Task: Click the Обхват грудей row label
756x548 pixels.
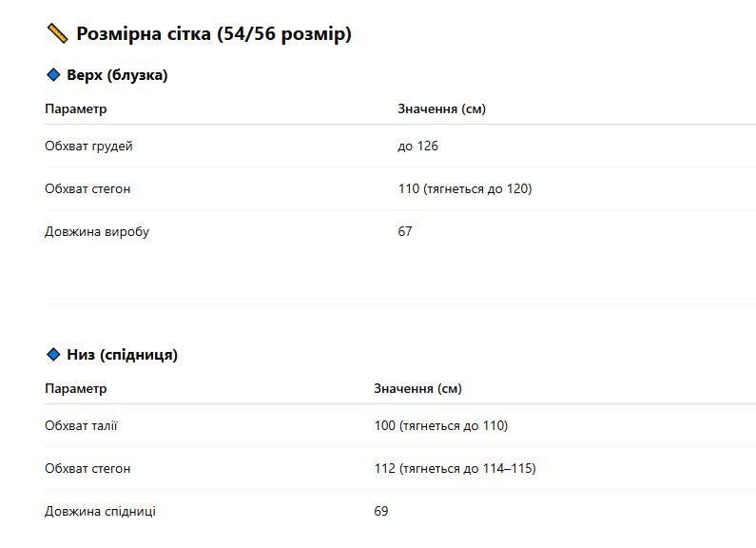Action: click(x=88, y=147)
